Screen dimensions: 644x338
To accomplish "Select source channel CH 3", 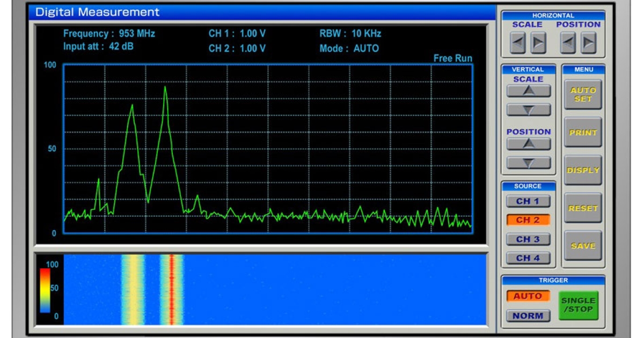I will coord(529,239).
